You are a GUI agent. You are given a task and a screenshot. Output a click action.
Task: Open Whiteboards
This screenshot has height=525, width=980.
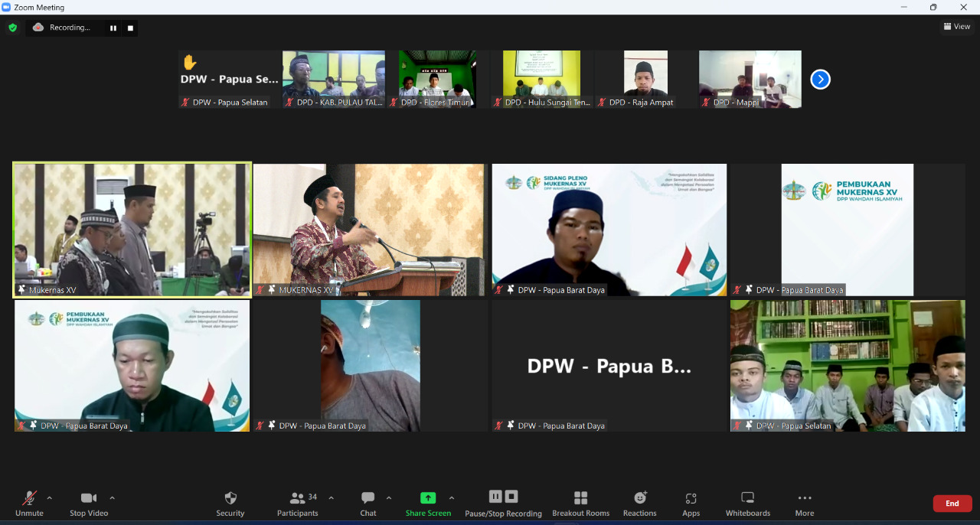tap(748, 504)
